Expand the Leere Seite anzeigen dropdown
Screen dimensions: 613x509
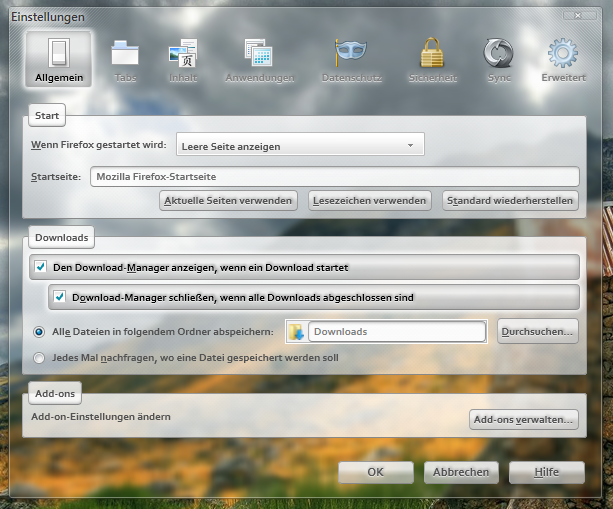pos(300,146)
